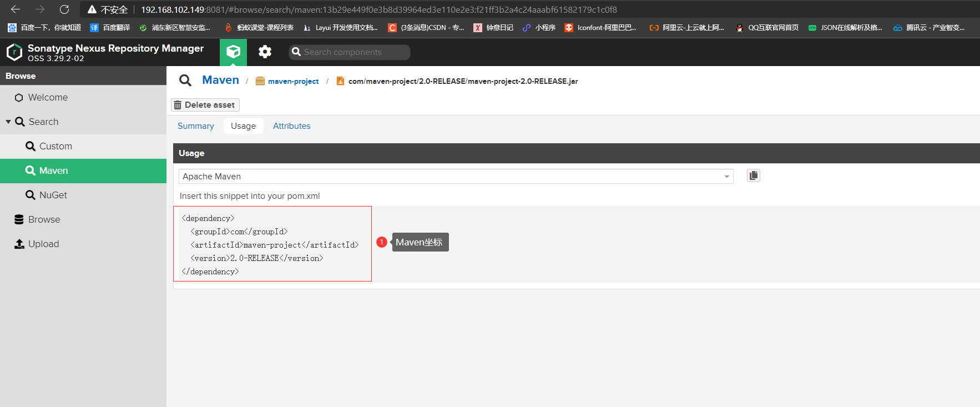The height and width of the screenshot is (407, 980).
Task: Open the 小程序 bookmark
Action: [x=539, y=27]
